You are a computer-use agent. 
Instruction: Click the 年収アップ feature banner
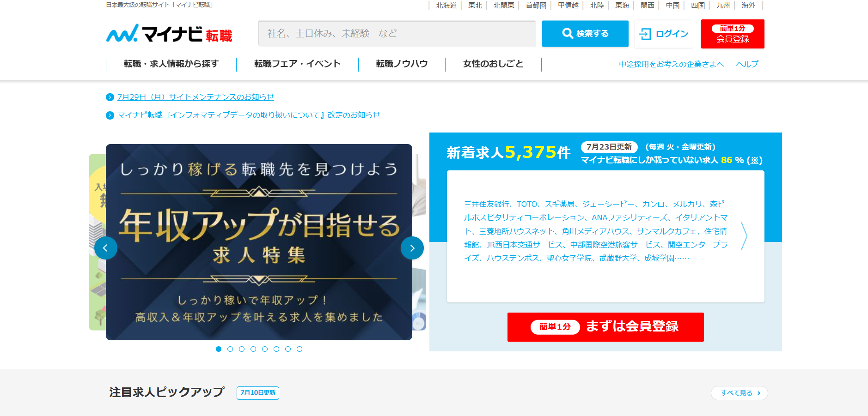(x=259, y=242)
